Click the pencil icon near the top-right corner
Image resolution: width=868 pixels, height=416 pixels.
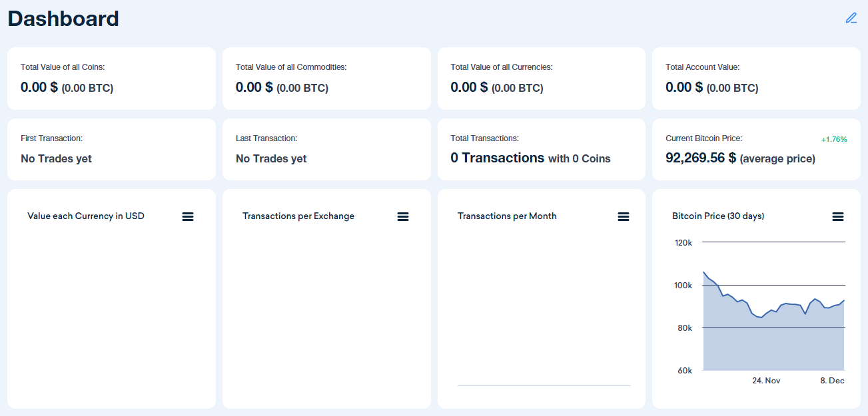point(851,18)
